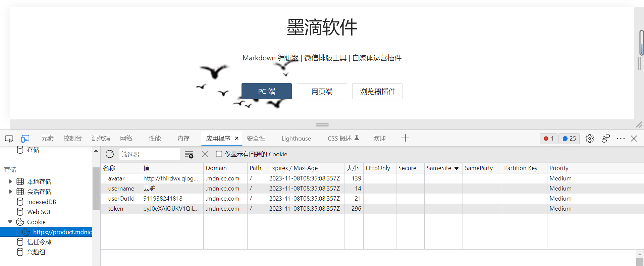
Task: Open DevTools more options ellipsis
Action: coord(621,139)
